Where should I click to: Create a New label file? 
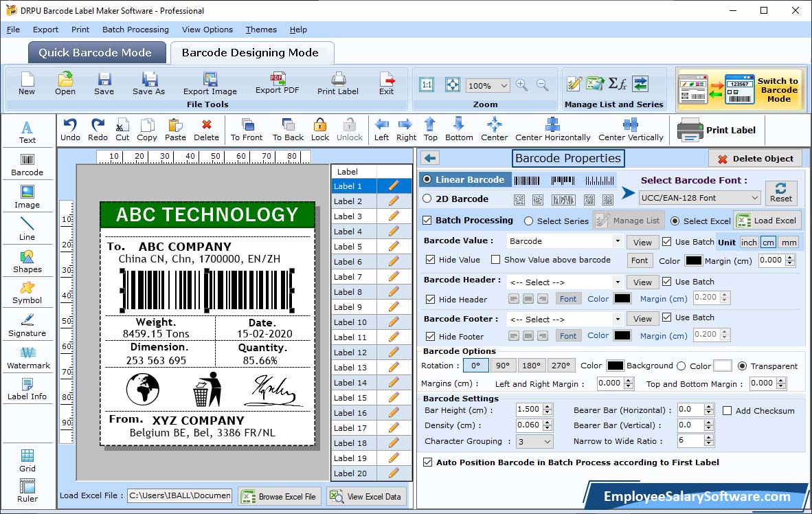tap(27, 83)
